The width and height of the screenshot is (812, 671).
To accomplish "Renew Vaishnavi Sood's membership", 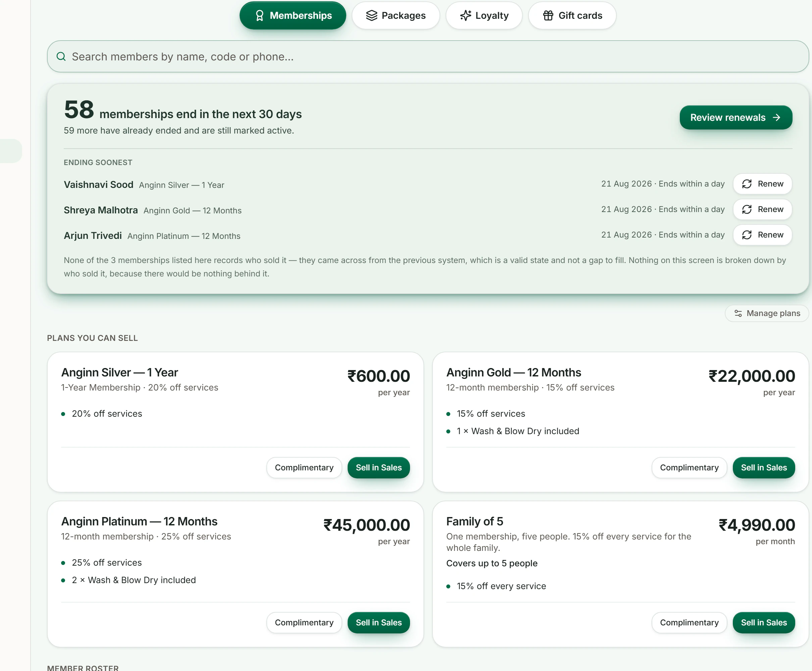I will (763, 184).
